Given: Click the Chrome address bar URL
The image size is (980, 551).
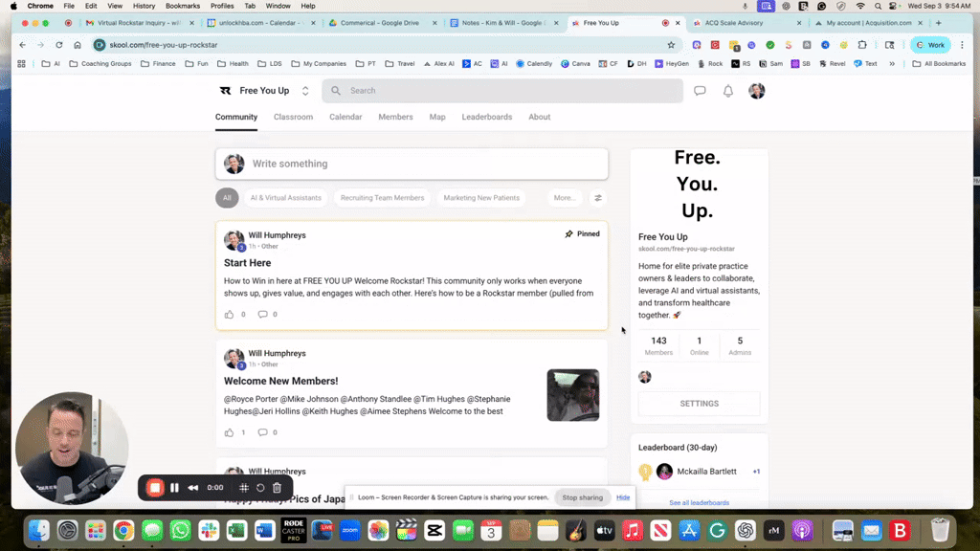Looking at the screenshot, I should 163,45.
